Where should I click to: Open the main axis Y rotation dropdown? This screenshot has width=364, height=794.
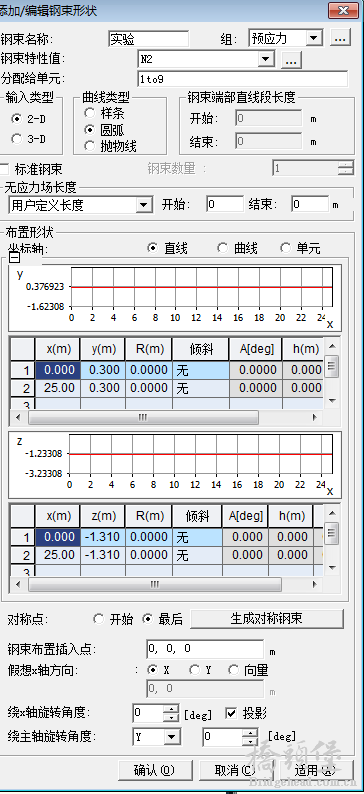pos(173,736)
